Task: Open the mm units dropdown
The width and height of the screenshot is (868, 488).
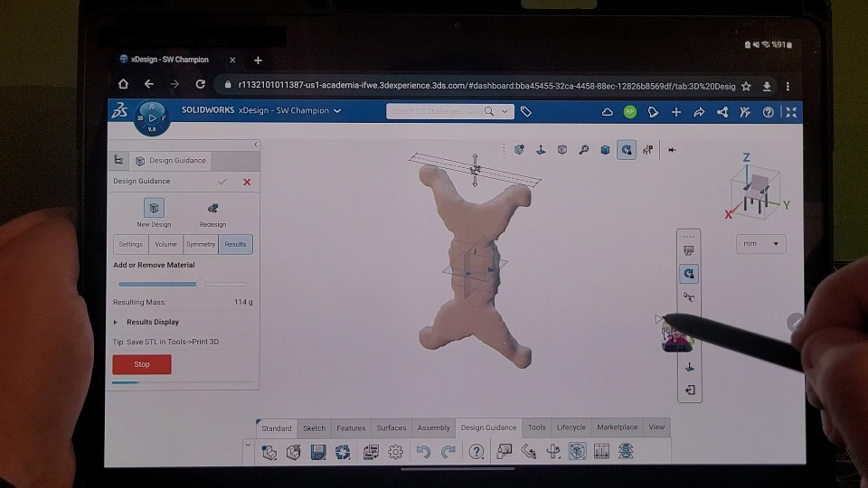Action: click(760, 243)
